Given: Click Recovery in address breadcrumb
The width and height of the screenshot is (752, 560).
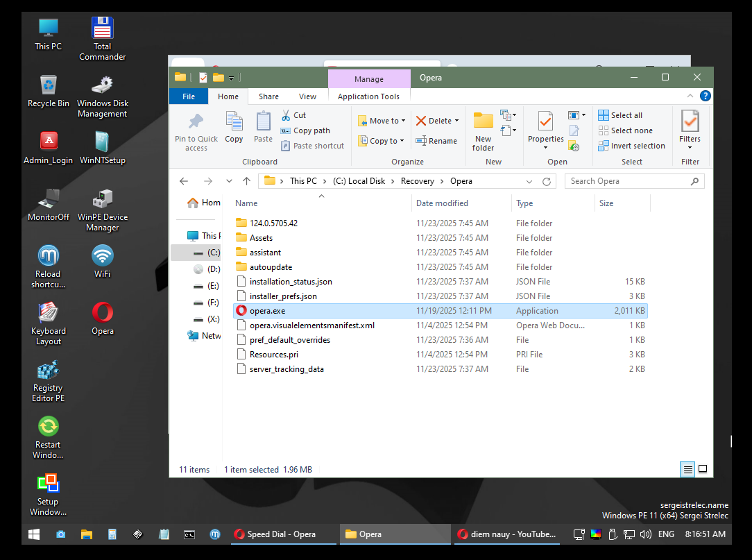Looking at the screenshot, I should point(417,181).
